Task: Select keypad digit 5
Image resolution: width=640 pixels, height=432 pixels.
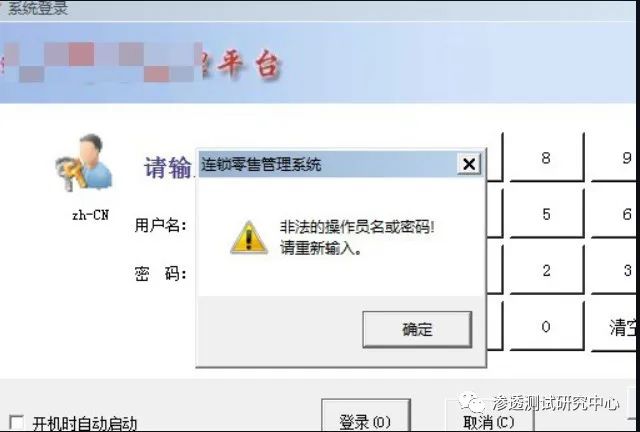Action: point(547,214)
